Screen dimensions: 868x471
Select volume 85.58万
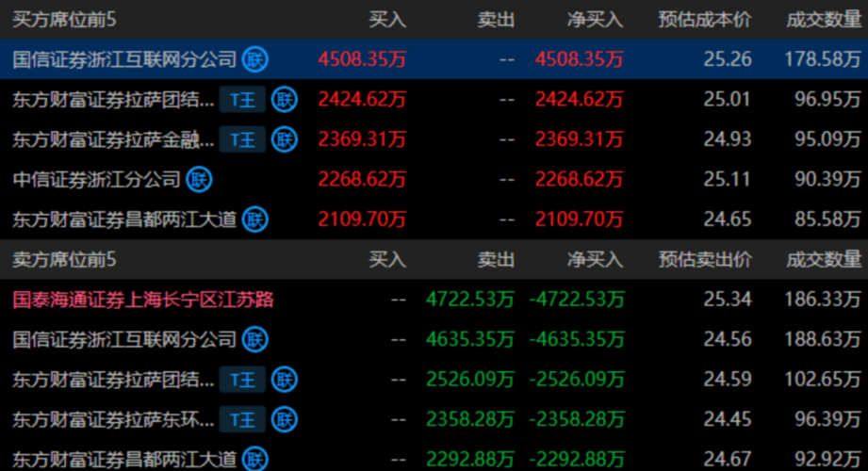pos(828,219)
